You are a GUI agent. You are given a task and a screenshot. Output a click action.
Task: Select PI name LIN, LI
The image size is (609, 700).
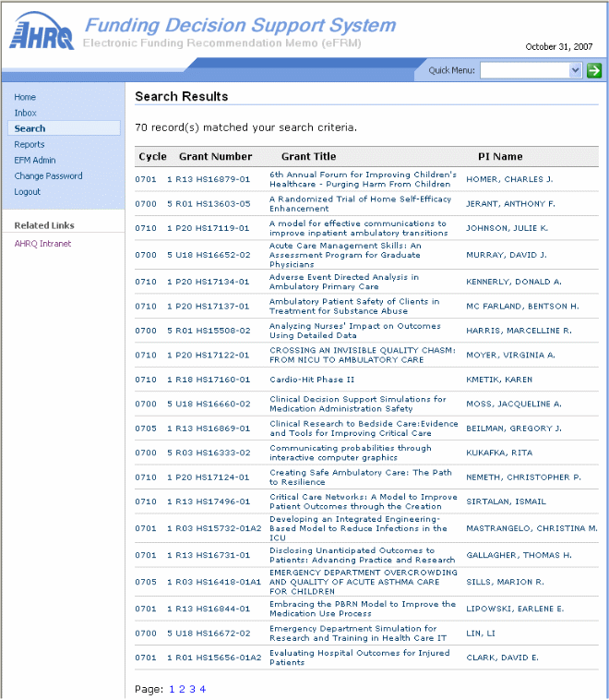click(x=481, y=634)
